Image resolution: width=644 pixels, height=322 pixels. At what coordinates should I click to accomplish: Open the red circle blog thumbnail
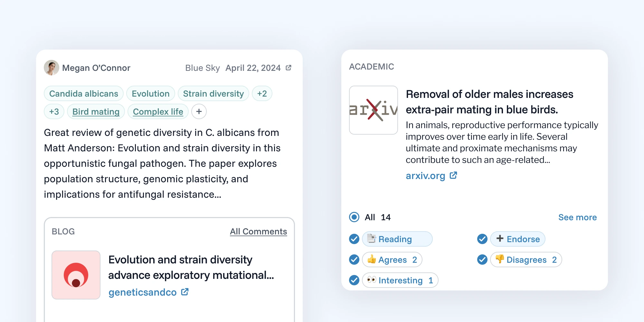point(76,275)
